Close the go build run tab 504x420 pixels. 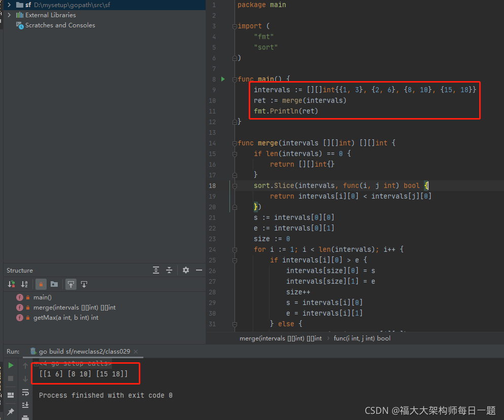click(136, 352)
